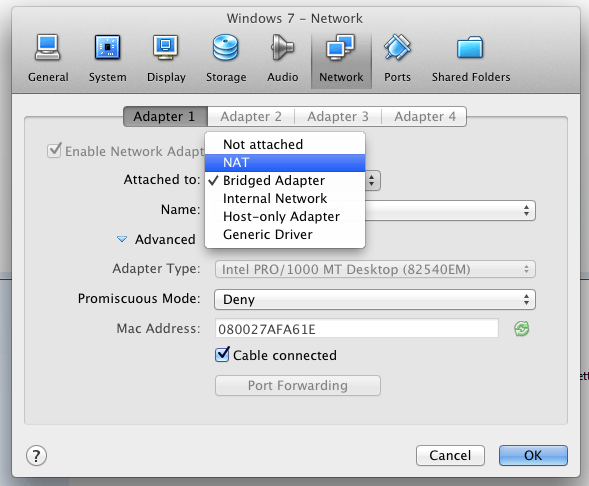Image resolution: width=589 pixels, height=486 pixels.
Task: Open the Display settings section
Action: pos(166,59)
